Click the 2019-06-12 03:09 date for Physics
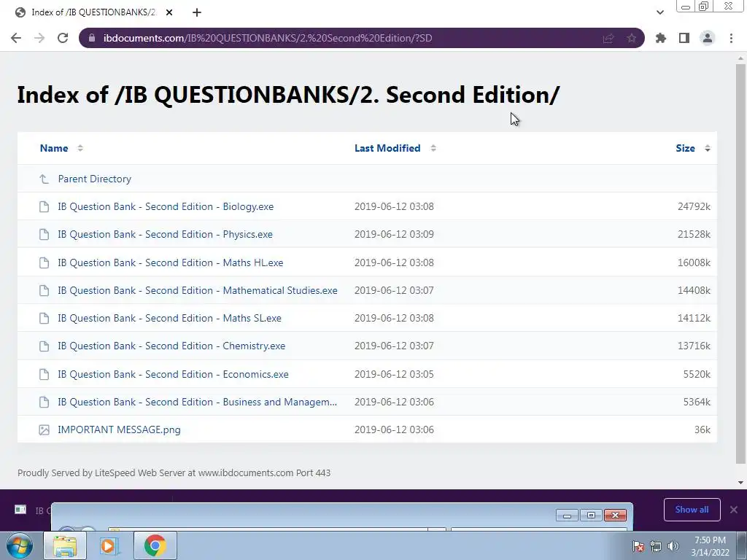This screenshot has width=747, height=560. (394, 234)
